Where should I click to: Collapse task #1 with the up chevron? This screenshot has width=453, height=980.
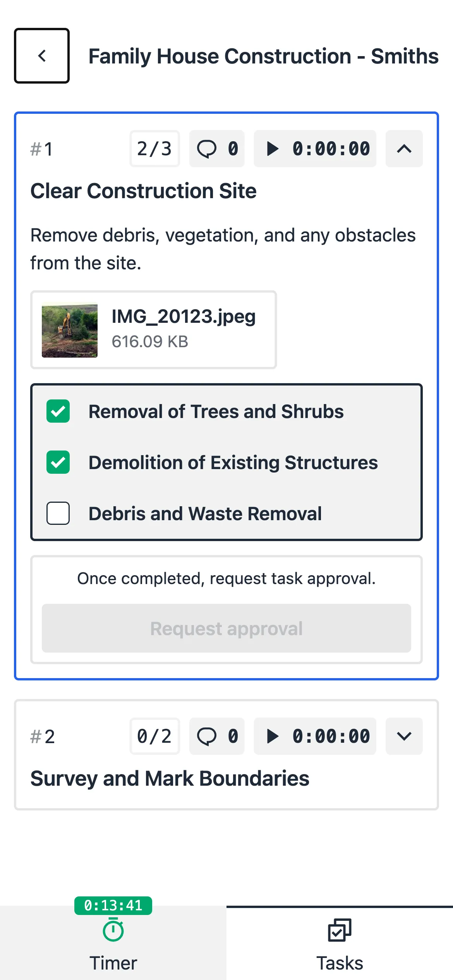pos(404,149)
